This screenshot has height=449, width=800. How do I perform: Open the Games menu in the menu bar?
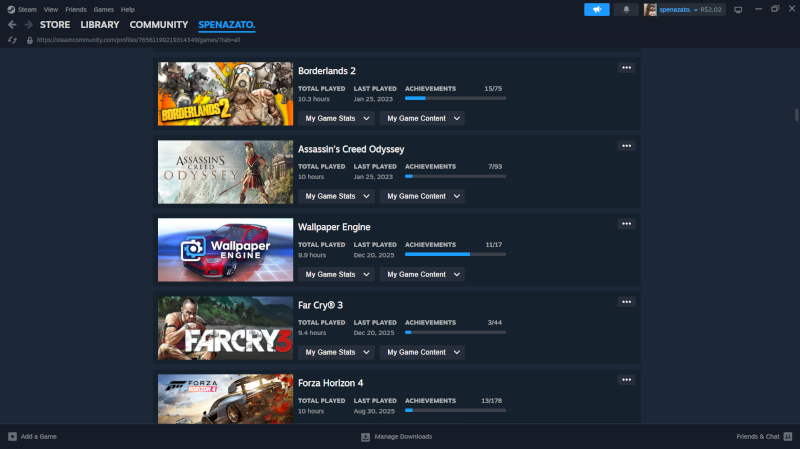tap(103, 9)
